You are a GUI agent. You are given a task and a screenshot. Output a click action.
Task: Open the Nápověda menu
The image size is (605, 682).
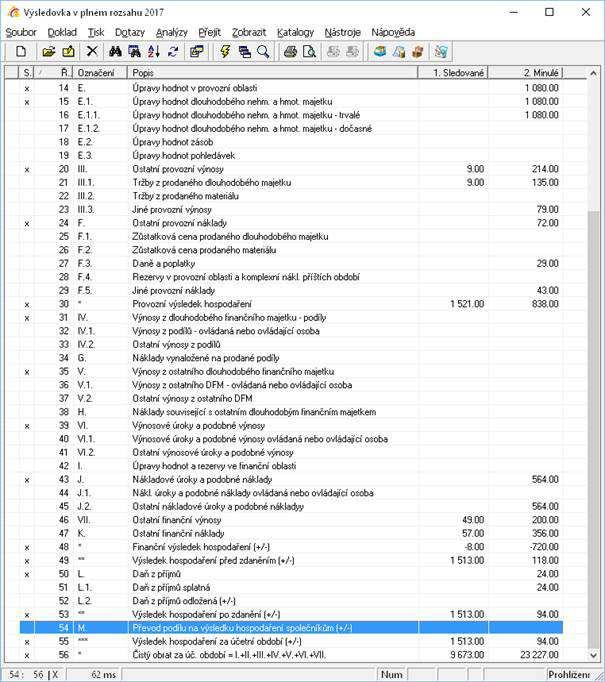click(393, 32)
